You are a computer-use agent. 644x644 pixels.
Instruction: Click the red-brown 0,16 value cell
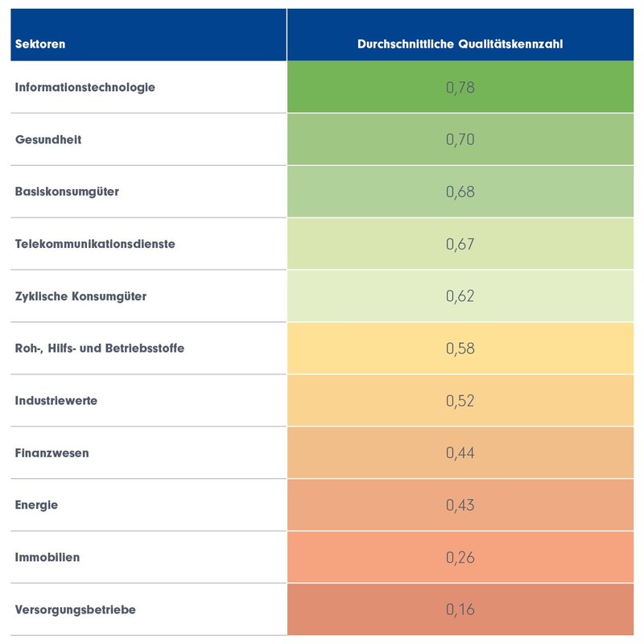click(x=460, y=610)
